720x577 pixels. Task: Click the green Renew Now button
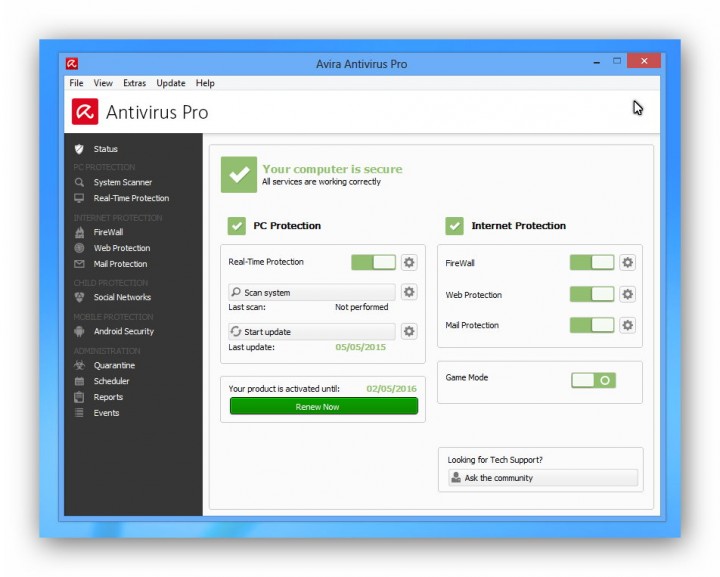324,406
